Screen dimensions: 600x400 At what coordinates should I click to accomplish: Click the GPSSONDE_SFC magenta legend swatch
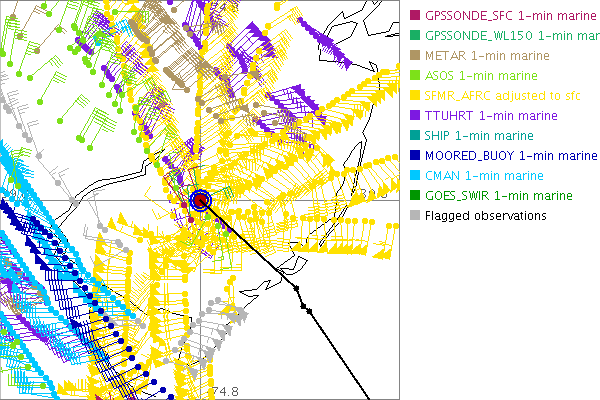415,15
